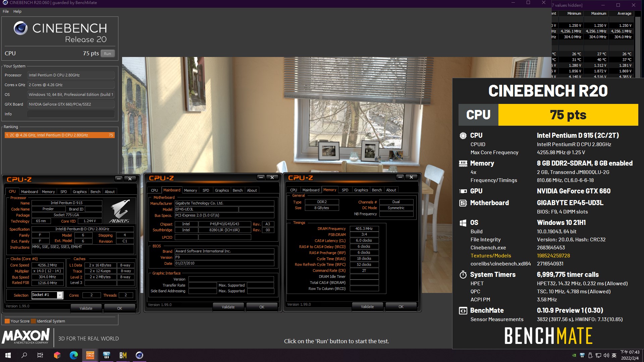Click the Windows OS icon in BenchMate panel
Screen dimensions: 644x362
click(463, 223)
